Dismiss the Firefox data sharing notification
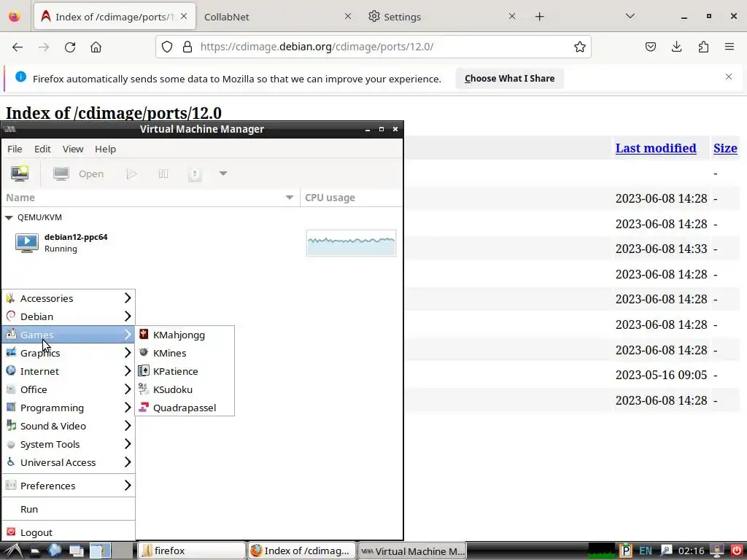 click(729, 77)
